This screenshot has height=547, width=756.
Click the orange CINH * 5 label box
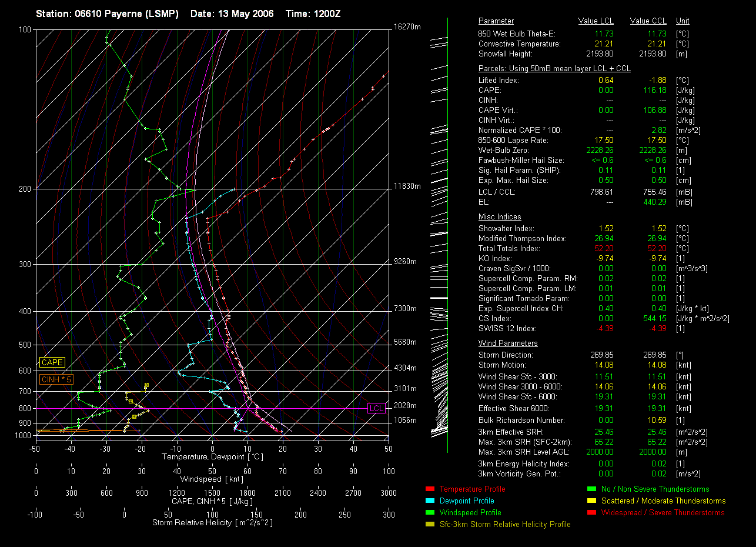click(x=56, y=380)
